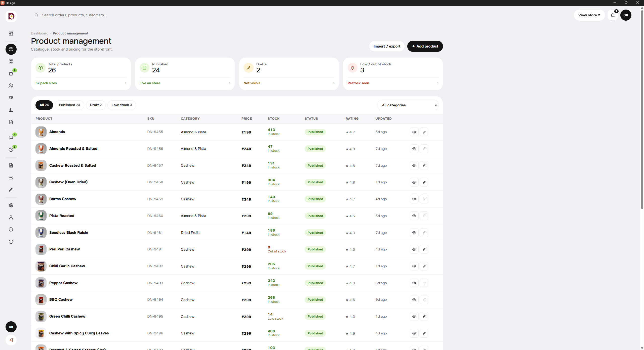The height and width of the screenshot is (350, 644).
Task: Click the Import / export button
Action: (x=387, y=46)
